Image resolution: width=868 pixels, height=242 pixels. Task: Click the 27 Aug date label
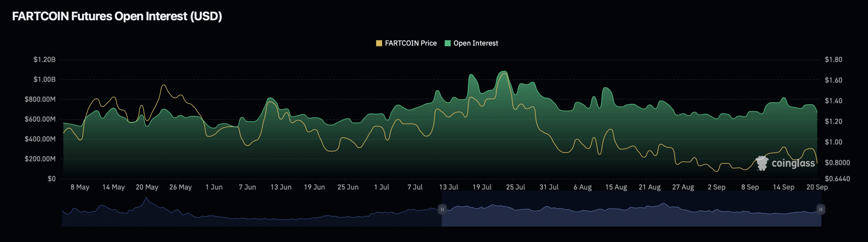683,187
